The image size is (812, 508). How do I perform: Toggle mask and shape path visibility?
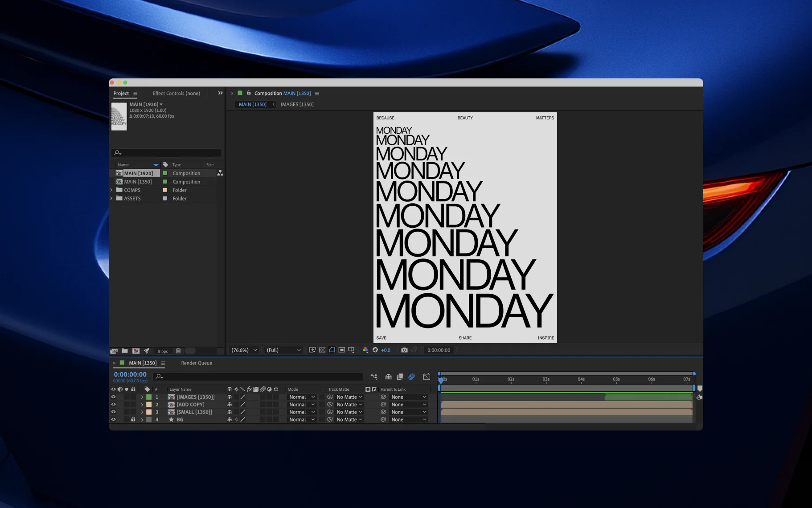(332, 350)
